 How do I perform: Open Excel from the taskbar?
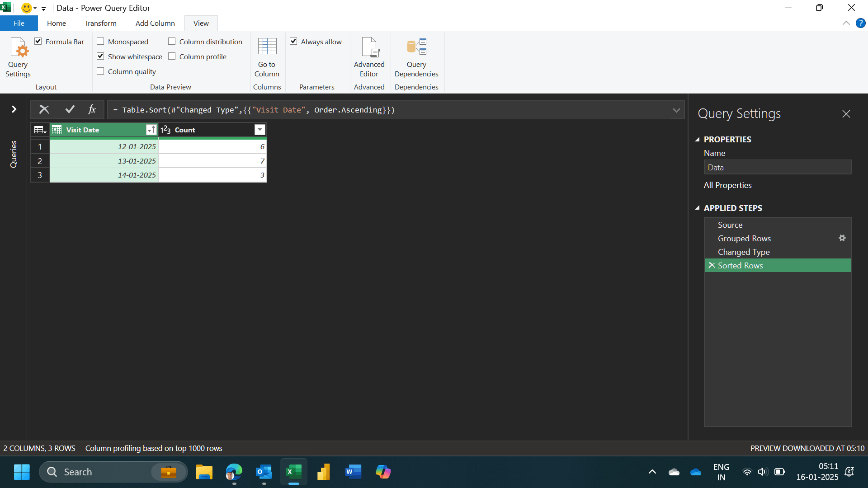click(x=294, y=472)
